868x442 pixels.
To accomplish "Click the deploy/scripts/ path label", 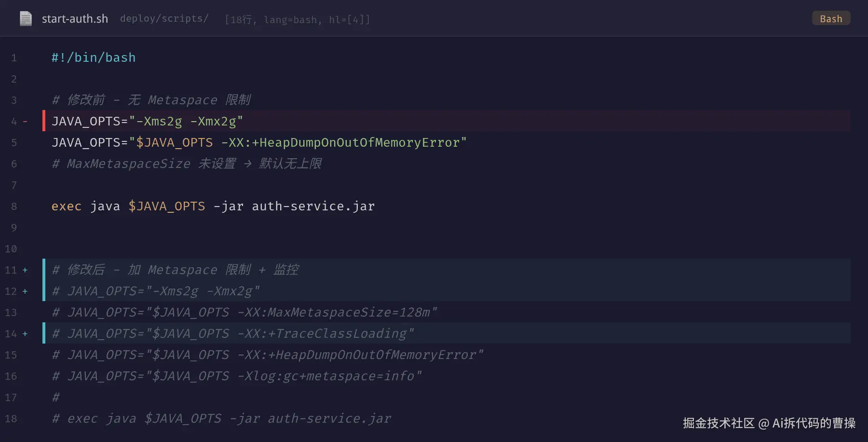I will (164, 18).
